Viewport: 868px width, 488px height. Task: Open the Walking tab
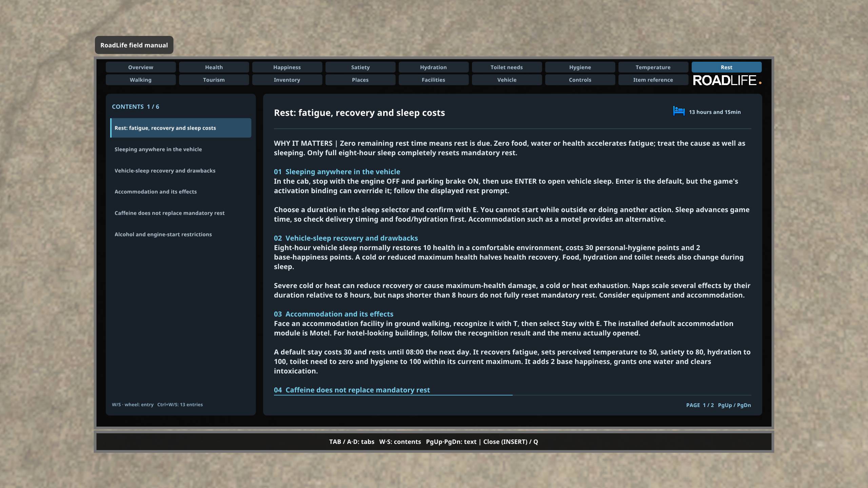coord(141,80)
